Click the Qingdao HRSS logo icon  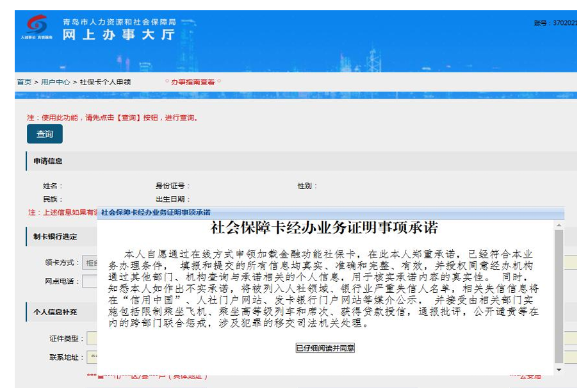(x=37, y=26)
